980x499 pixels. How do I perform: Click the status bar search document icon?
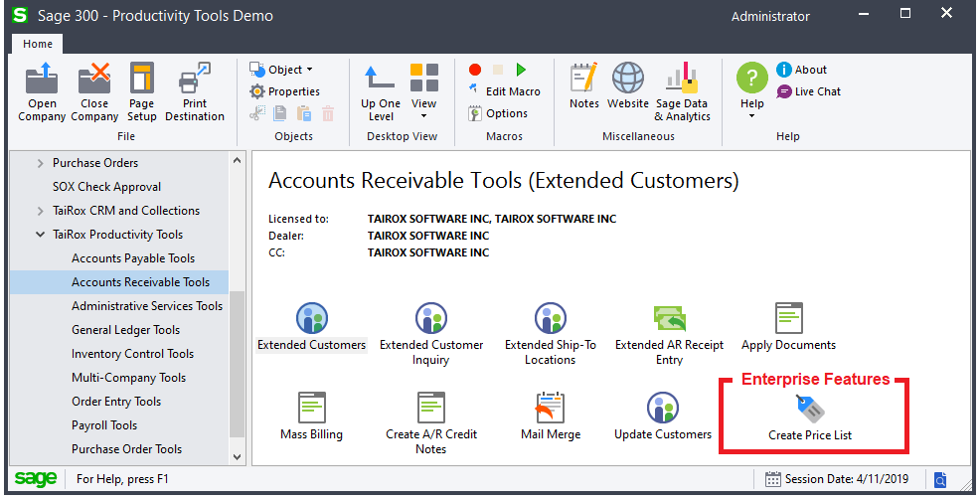940,479
